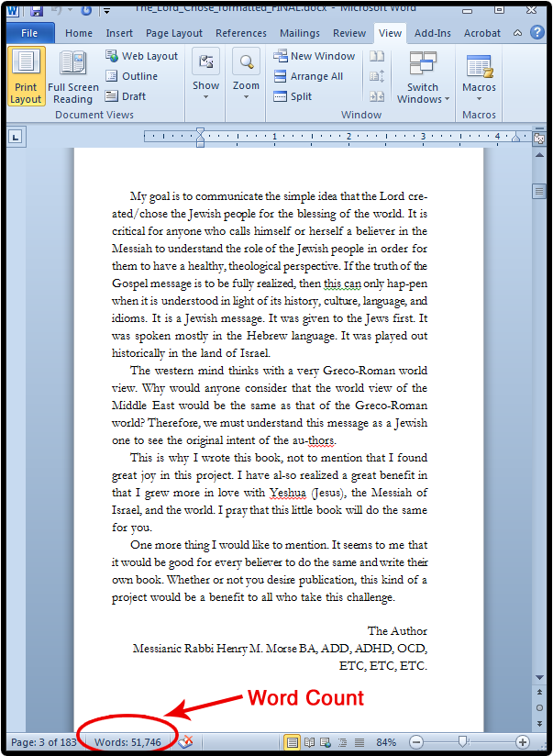Click Reset Window Position icon

click(377, 96)
